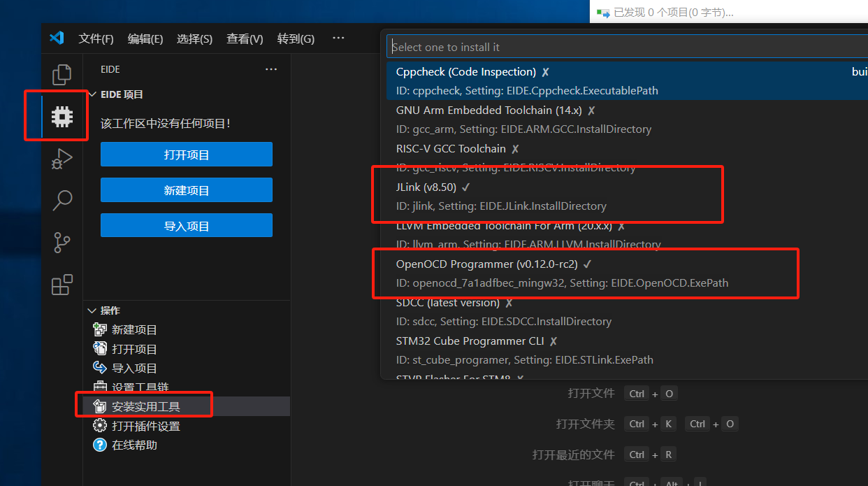Screen dimensions: 868x486
Task: Click the VS Code logo icon
Action: point(57,38)
